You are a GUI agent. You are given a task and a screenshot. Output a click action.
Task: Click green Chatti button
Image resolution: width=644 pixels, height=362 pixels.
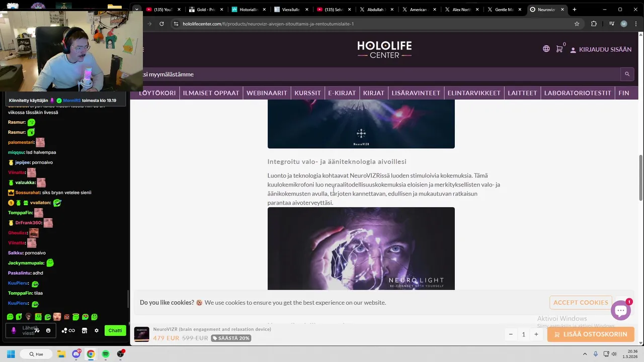coord(115,330)
